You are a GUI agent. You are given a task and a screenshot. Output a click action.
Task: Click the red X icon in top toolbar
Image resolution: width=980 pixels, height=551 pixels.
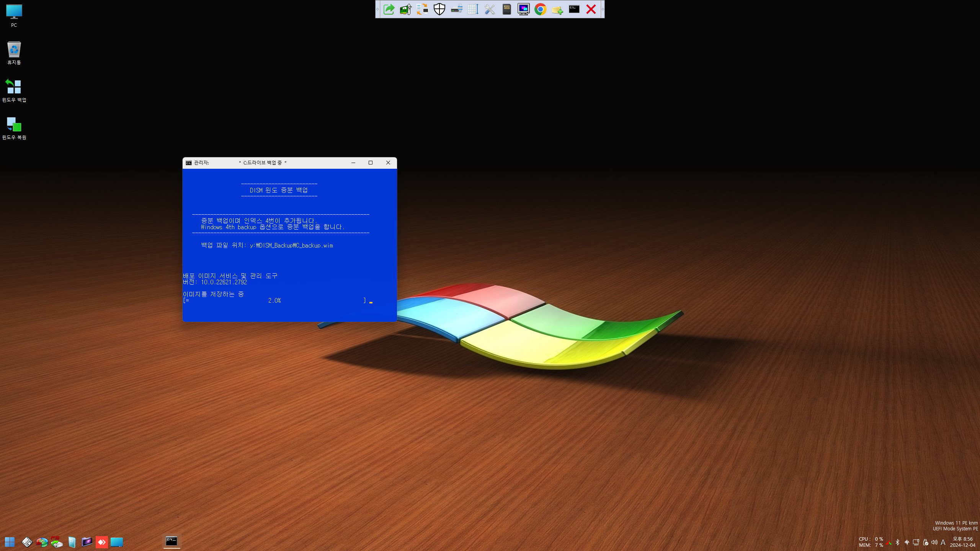(x=591, y=9)
